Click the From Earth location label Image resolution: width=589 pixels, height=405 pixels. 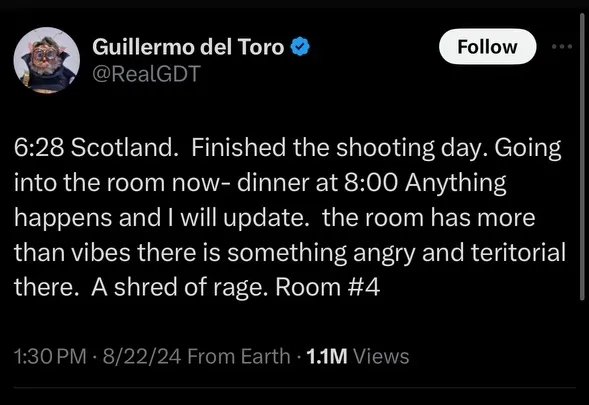tap(239, 356)
